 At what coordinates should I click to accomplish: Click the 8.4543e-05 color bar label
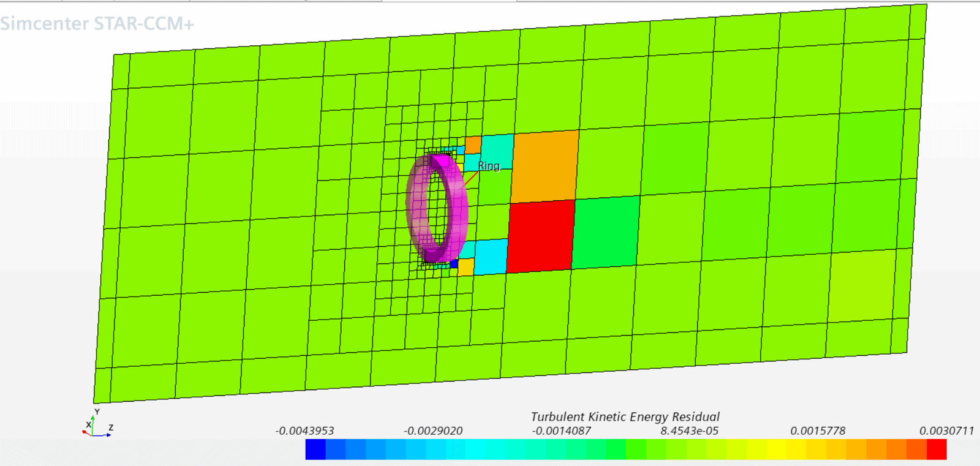pos(689,430)
